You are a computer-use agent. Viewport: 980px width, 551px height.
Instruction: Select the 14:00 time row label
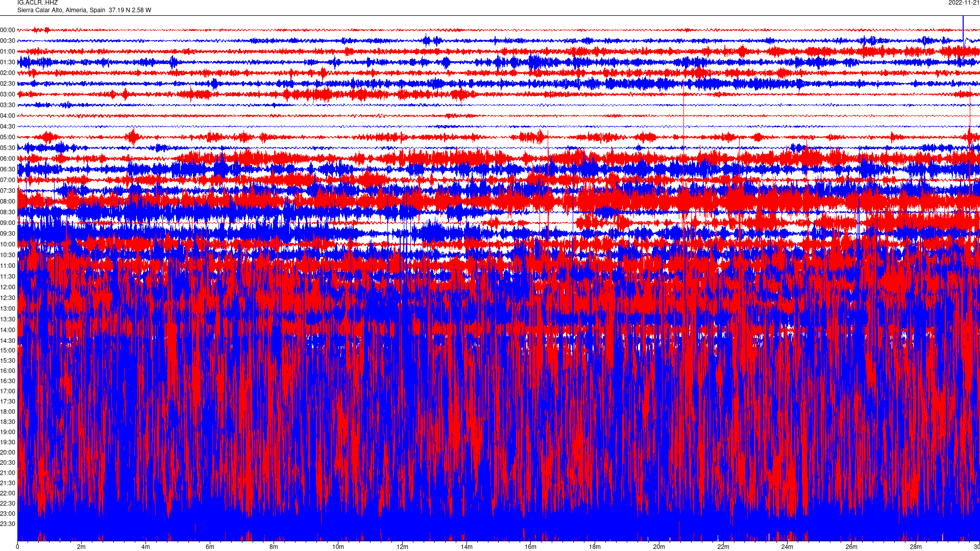coord(8,330)
